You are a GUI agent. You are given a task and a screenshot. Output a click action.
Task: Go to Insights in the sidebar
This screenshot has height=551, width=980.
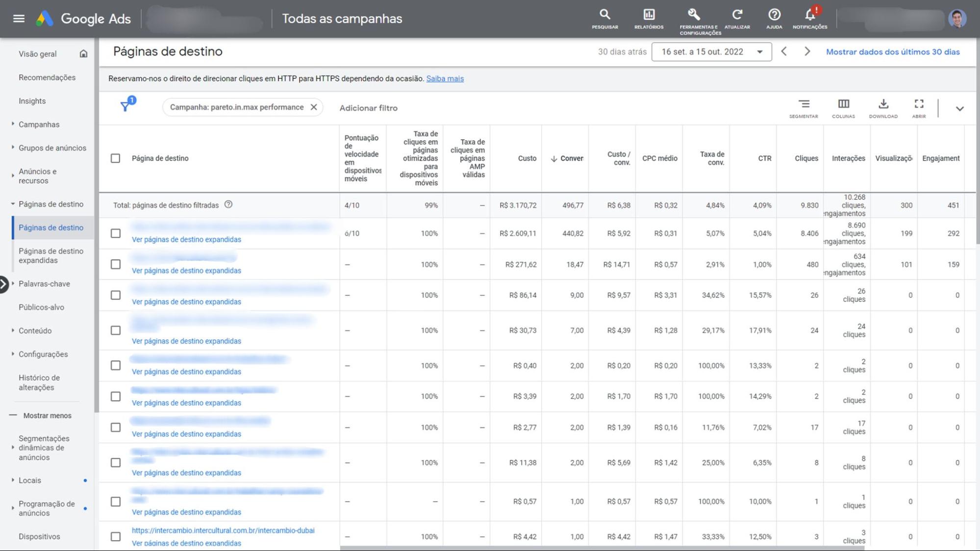(x=32, y=101)
